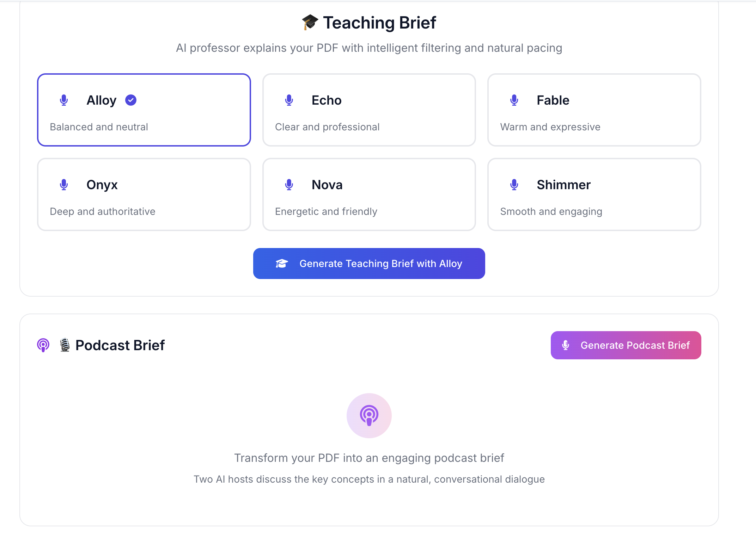Click the Generate Podcast Brief button
Screen dimensions: 756x539
(x=626, y=345)
